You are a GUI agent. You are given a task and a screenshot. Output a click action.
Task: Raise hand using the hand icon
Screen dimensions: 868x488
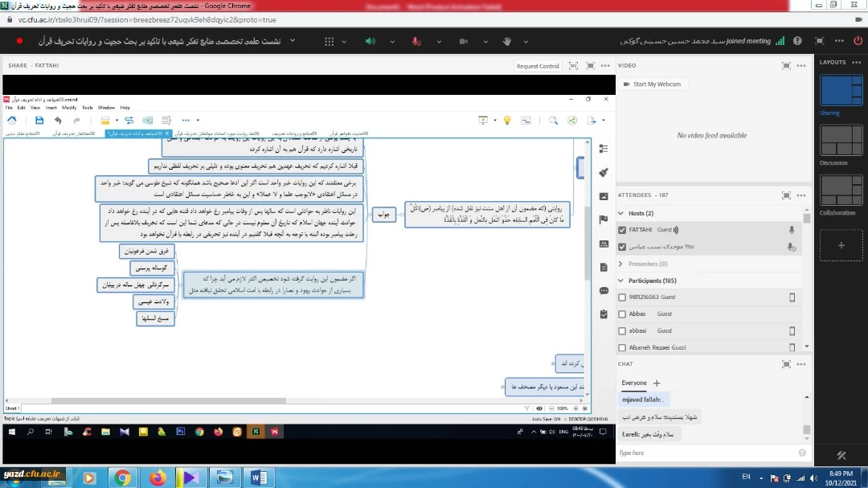[x=507, y=41]
